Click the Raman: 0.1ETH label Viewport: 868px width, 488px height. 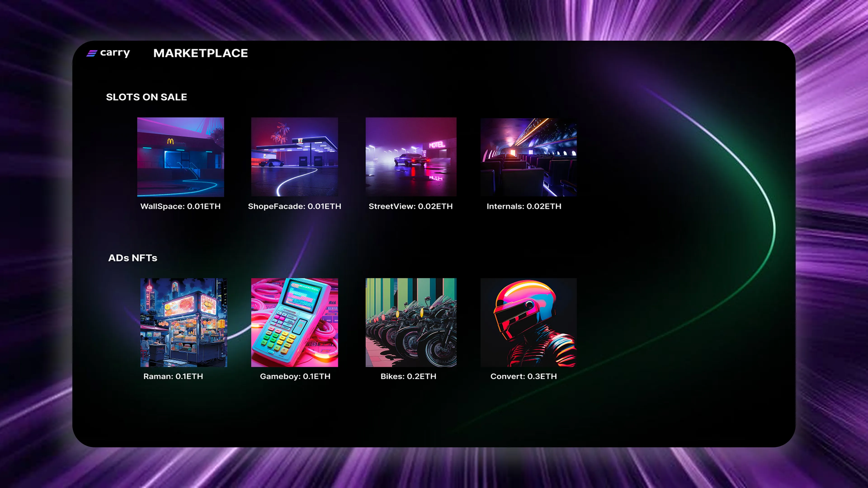[173, 376]
